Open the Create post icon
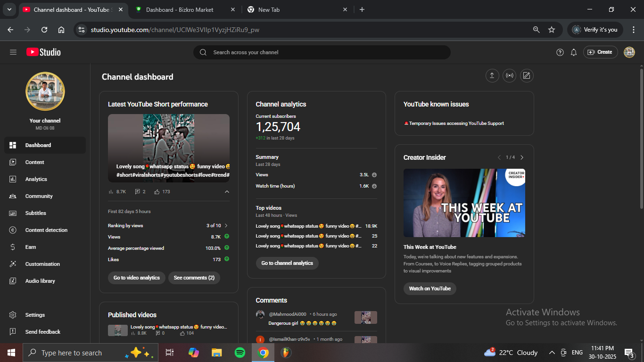The width and height of the screenshot is (644, 362). 527,76
